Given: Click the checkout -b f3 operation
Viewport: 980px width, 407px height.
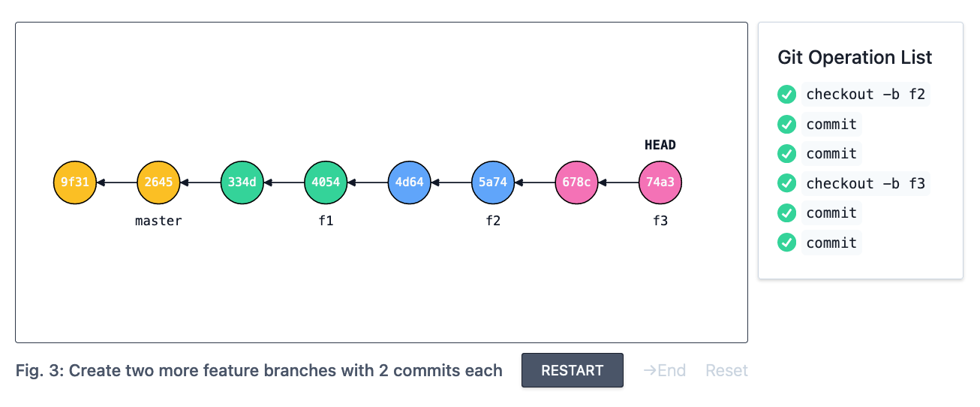Looking at the screenshot, I should 865,183.
